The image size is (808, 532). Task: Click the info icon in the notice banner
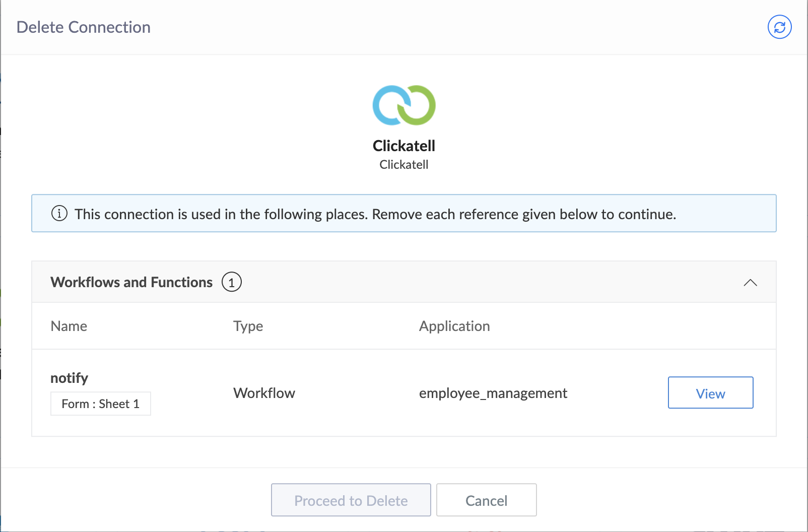[59, 214]
